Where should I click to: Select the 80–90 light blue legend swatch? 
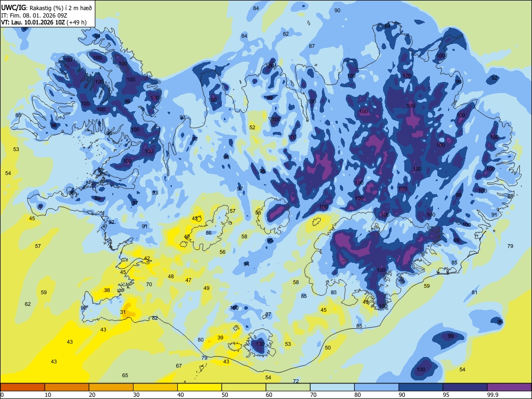click(x=377, y=387)
